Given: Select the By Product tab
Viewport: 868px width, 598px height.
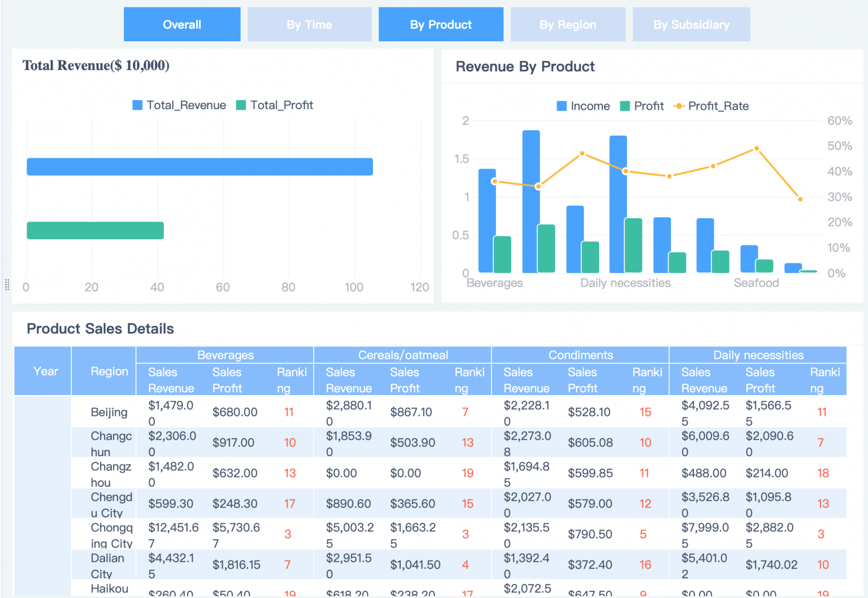Looking at the screenshot, I should point(440,24).
